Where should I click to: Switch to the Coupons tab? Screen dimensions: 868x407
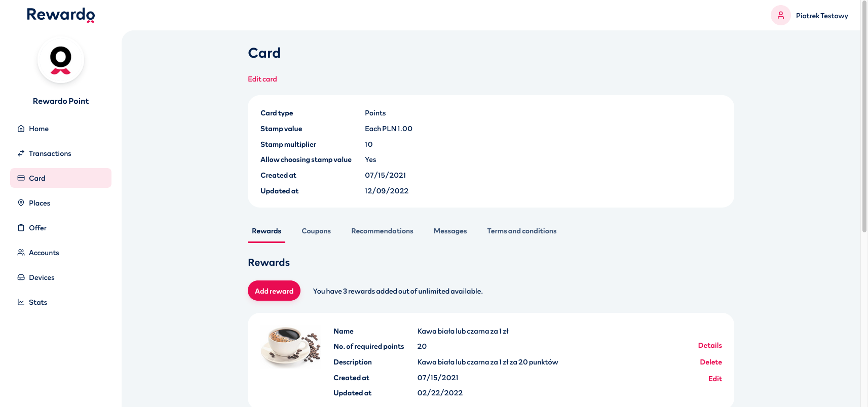(x=316, y=231)
